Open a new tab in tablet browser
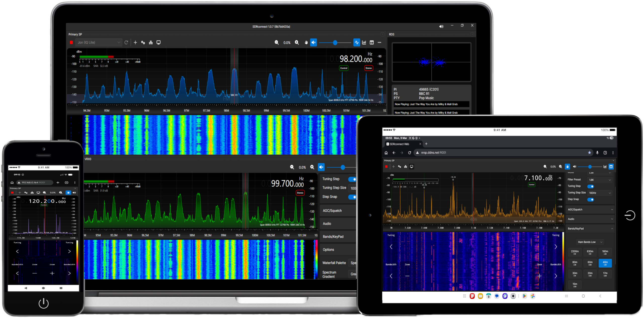 click(426, 144)
